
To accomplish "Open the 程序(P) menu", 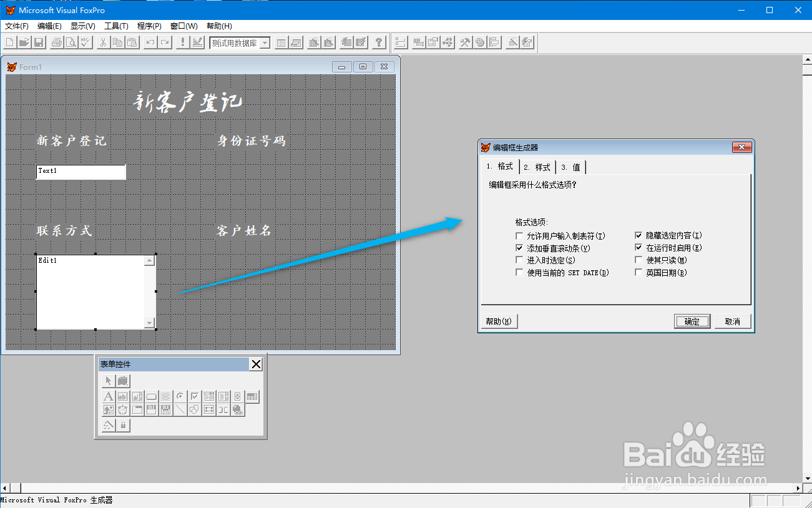I will pyautogui.click(x=149, y=26).
